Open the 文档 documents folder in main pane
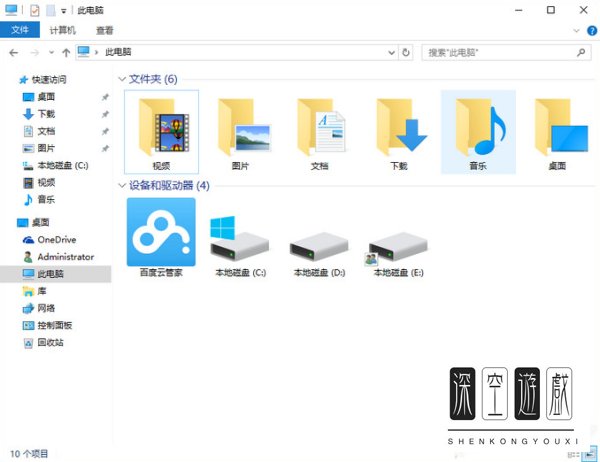 (320, 132)
